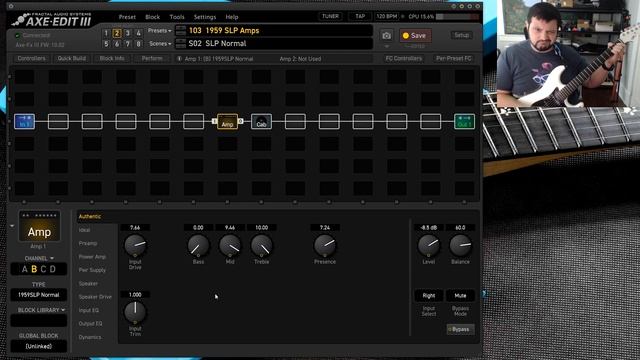Viewport: 640px width, 360px height.
Task: Open the TUNER button
Action: (330, 17)
